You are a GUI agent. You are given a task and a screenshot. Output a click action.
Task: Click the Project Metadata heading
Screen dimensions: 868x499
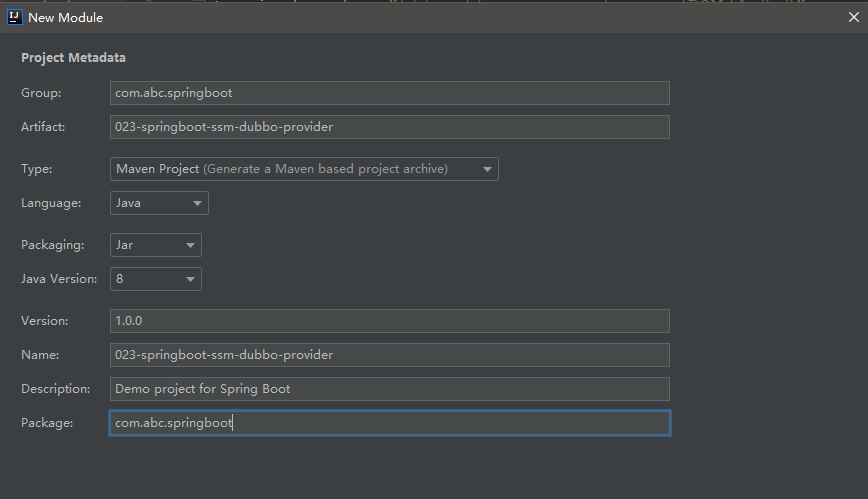pos(73,58)
